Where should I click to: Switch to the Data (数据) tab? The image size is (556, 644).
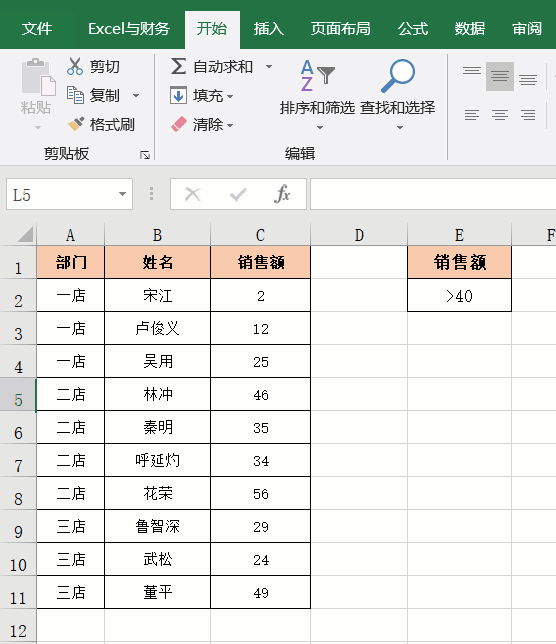(x=469, y=29)
